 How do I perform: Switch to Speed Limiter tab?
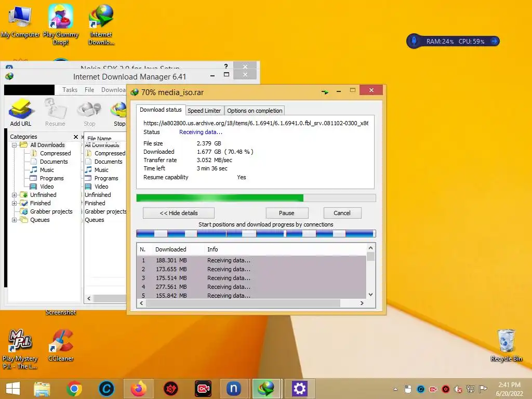tap(204, 111)
